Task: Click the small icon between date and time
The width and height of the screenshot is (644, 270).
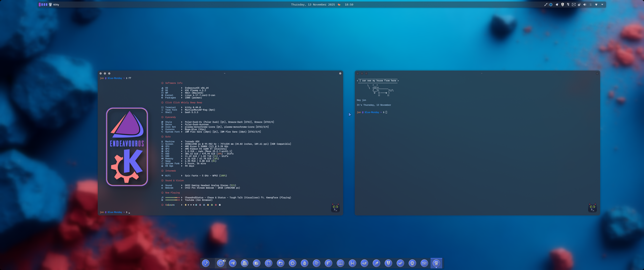Action: click(339, 5)
